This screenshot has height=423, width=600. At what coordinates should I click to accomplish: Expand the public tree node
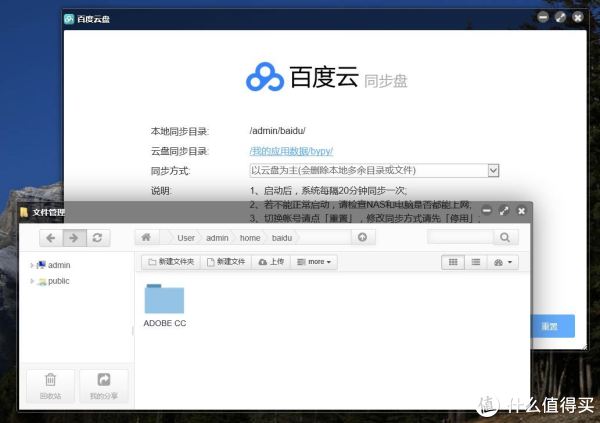pos(32,281)
